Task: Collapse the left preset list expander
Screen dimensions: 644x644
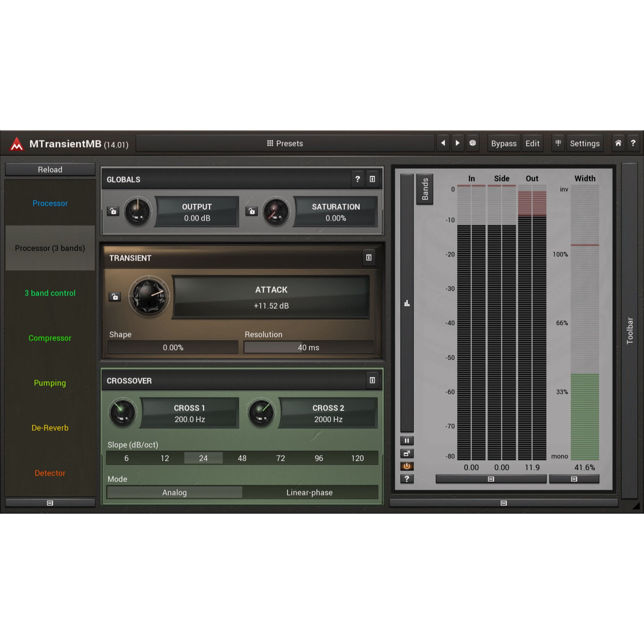Action: pyautogui.click(x=50, y=503)
